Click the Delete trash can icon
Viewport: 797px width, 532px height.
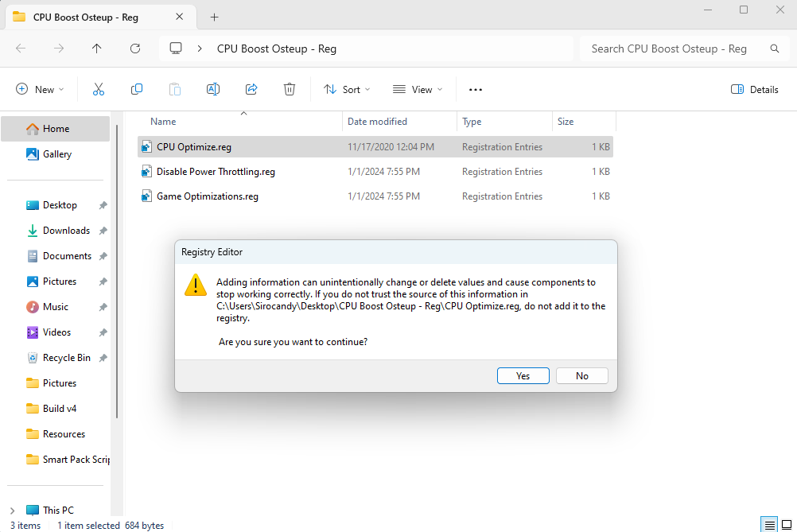click(290, 90)
